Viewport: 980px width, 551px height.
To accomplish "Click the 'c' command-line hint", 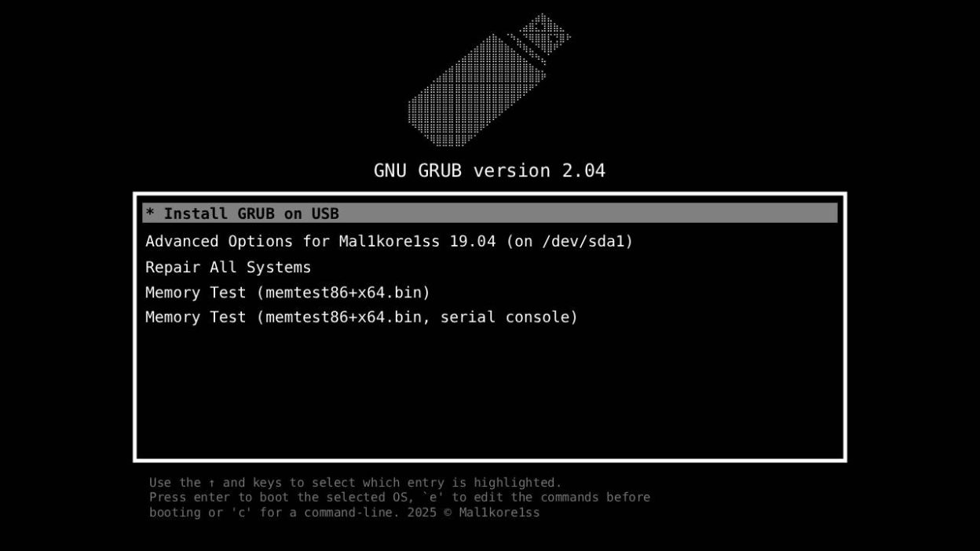I will tap(238, 513).
